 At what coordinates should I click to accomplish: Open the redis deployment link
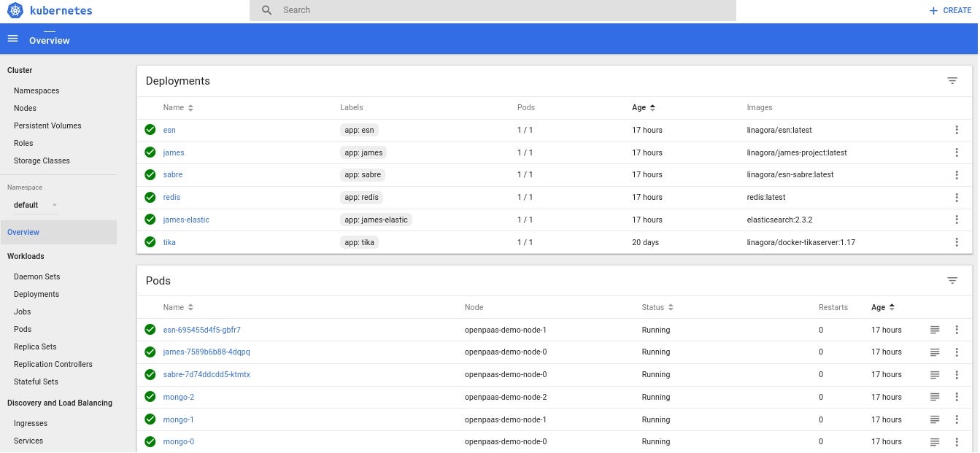tap(171, 198)
